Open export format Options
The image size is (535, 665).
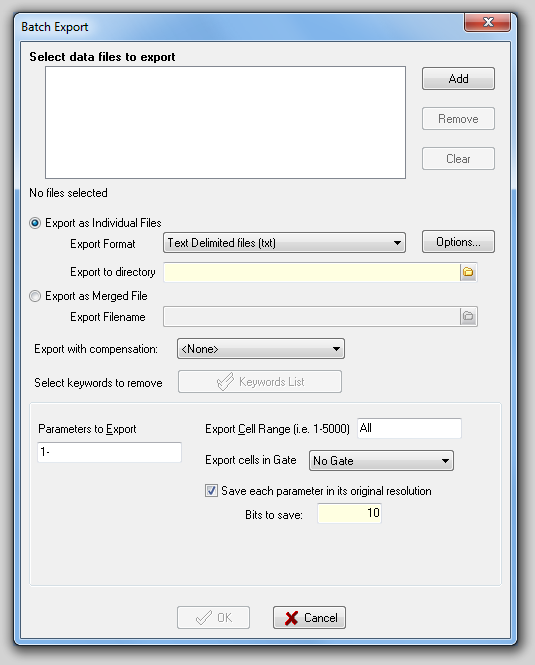point(458,242)
